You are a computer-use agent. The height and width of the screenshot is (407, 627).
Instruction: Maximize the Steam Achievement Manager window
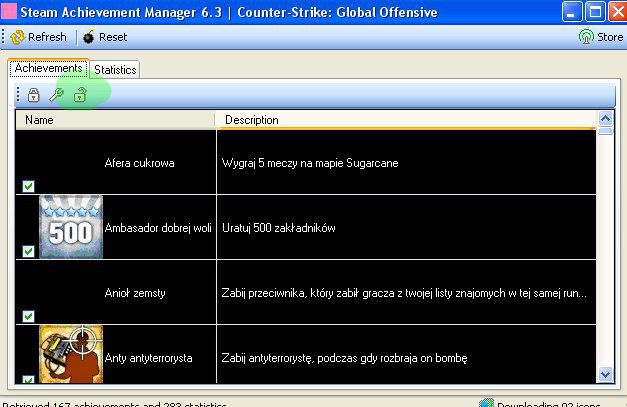pos(595,12)
